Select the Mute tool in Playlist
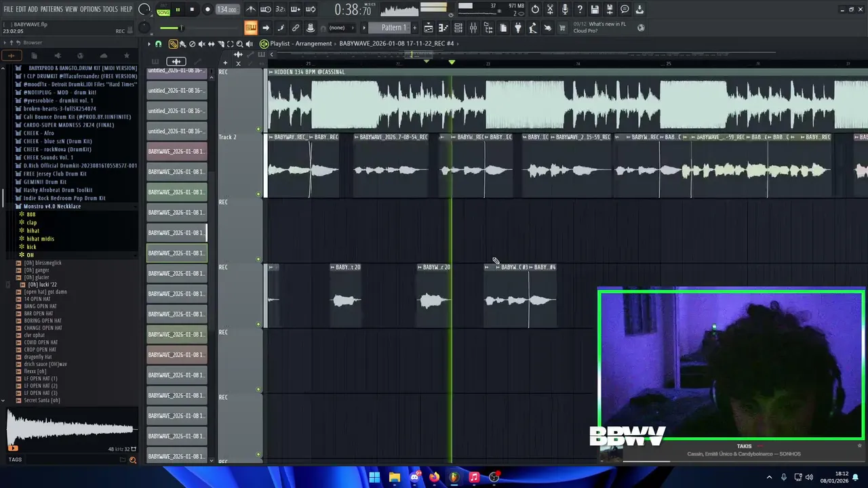The width and height of the screenshot is (868, 488). (x=201, y=44)
